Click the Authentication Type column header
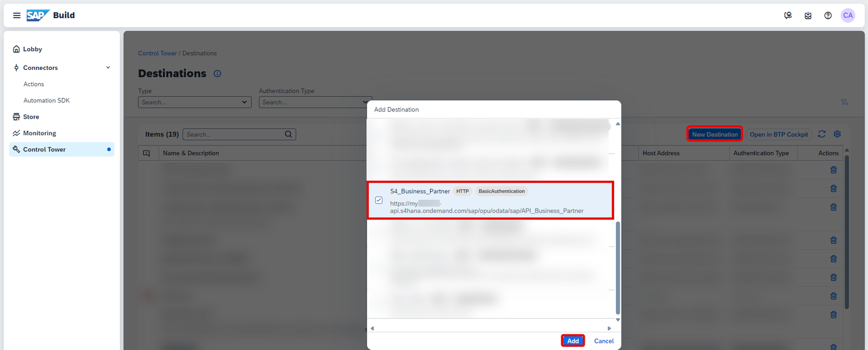 pos(761,153)
